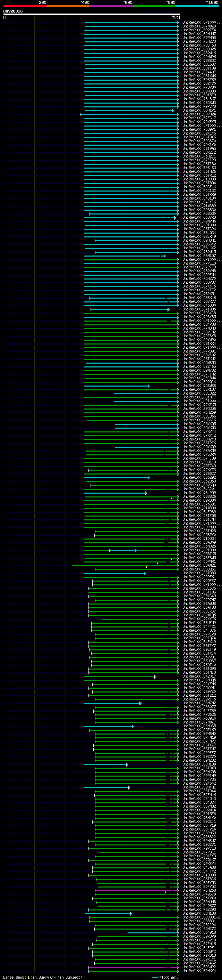The width and height of the screenshot is (222, 980).
Task: Open hit UniRef100_A7NWZ8
Action: pos(199,26)
